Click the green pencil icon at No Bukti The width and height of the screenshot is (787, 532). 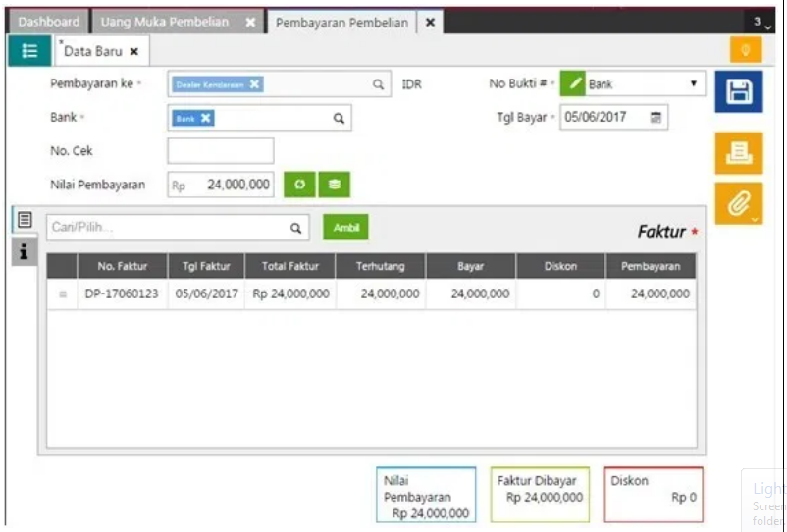point(575,84)
